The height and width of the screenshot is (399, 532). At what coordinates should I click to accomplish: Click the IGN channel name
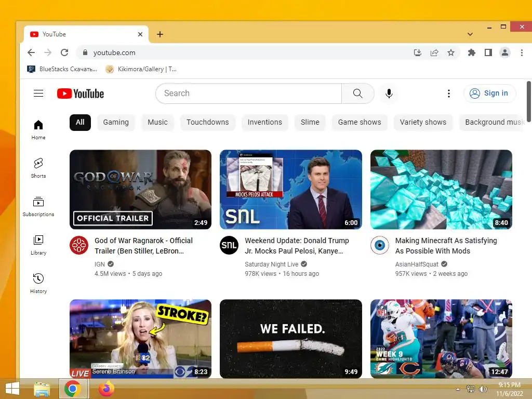[x=99, y=264]
